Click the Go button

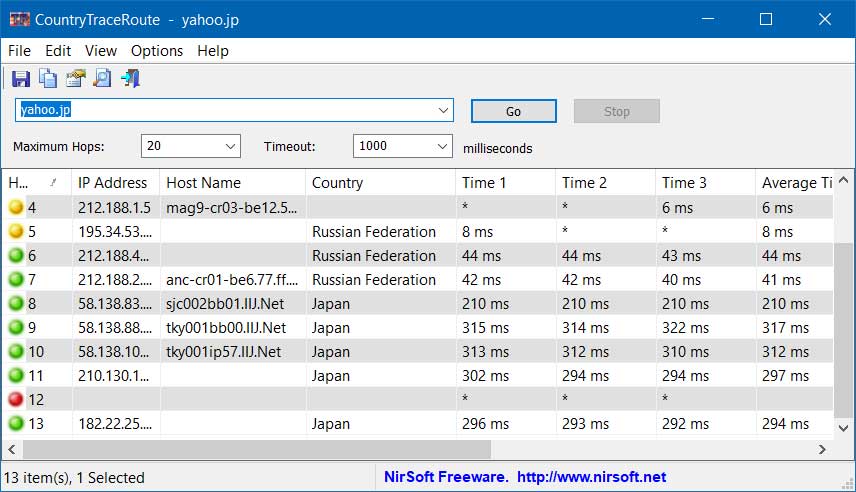click(x=514, y=111)
